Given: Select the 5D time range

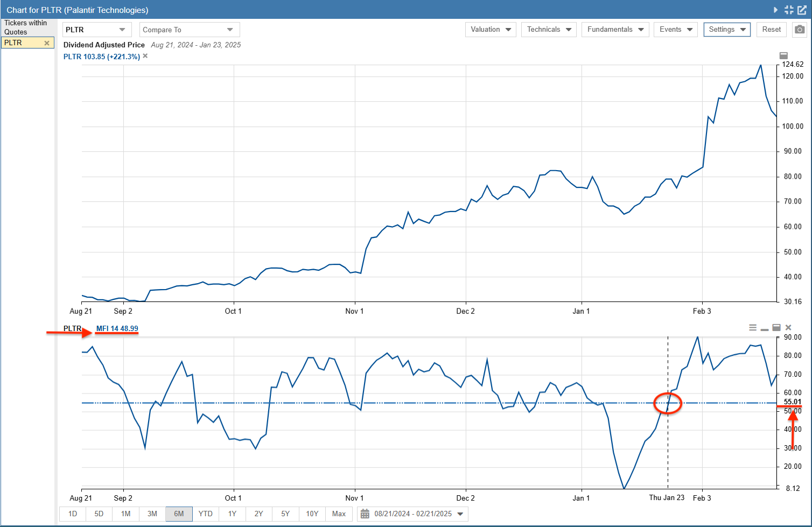Looking at the screenshot, I should pos(99,514).
